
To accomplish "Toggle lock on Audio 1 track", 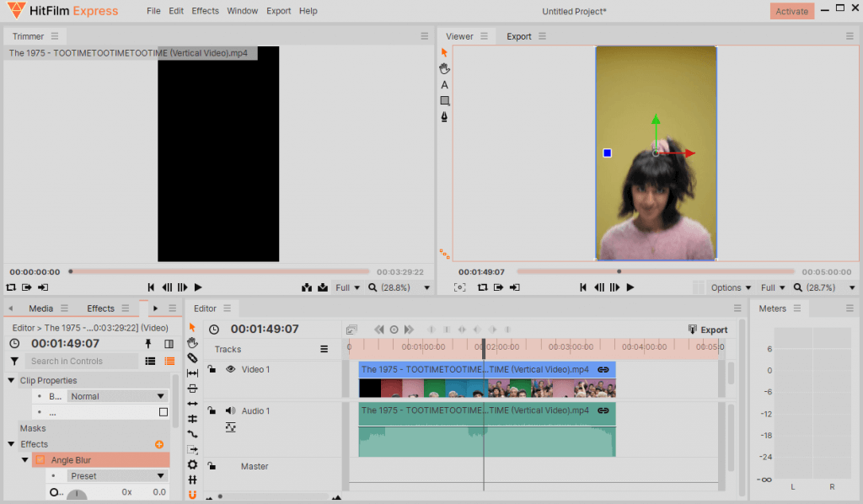I will [x=212, y=410].
